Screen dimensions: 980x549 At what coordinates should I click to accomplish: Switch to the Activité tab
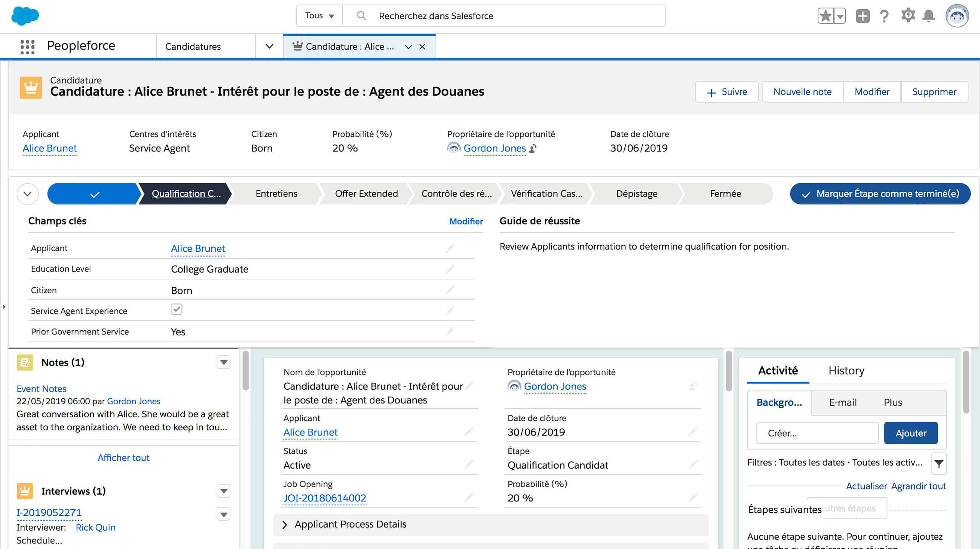coord(778,371)
